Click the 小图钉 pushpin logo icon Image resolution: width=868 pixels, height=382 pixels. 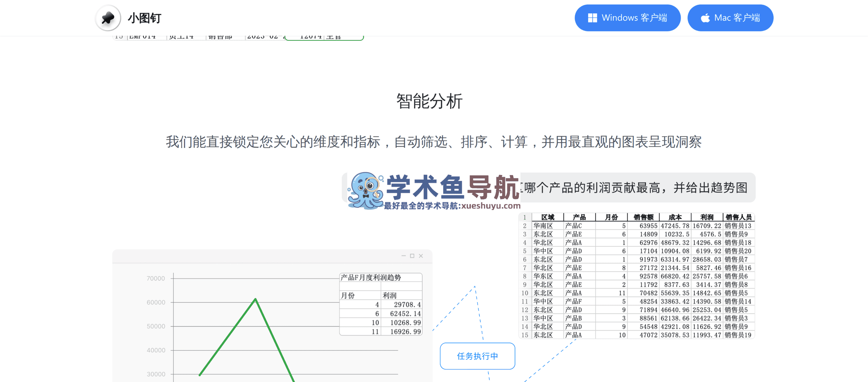(x=108, y=18)
